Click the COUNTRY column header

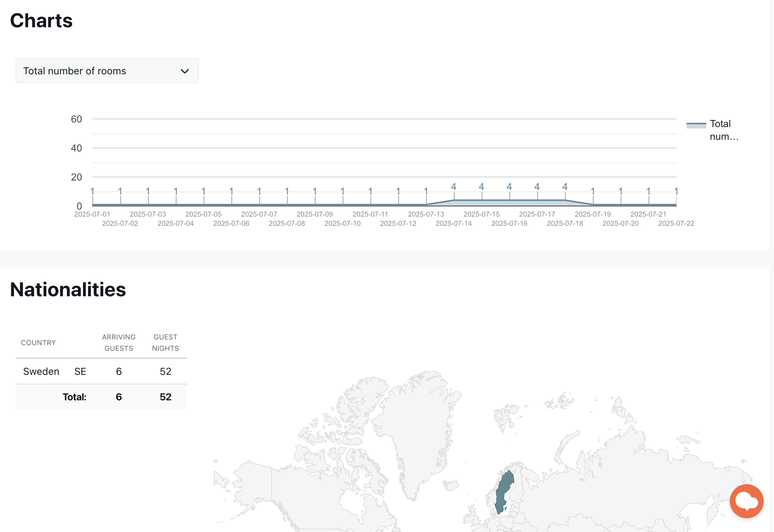point(38,343)
